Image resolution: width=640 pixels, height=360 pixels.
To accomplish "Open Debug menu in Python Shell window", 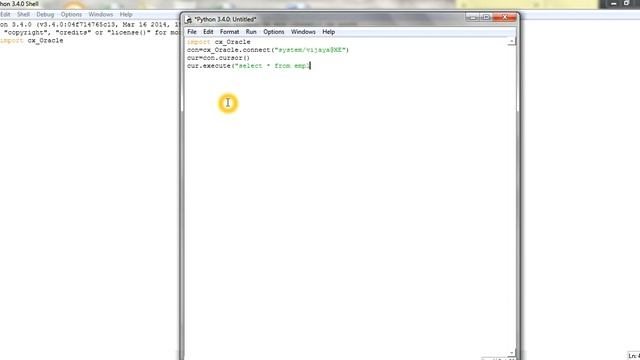I will pos(45,14).
